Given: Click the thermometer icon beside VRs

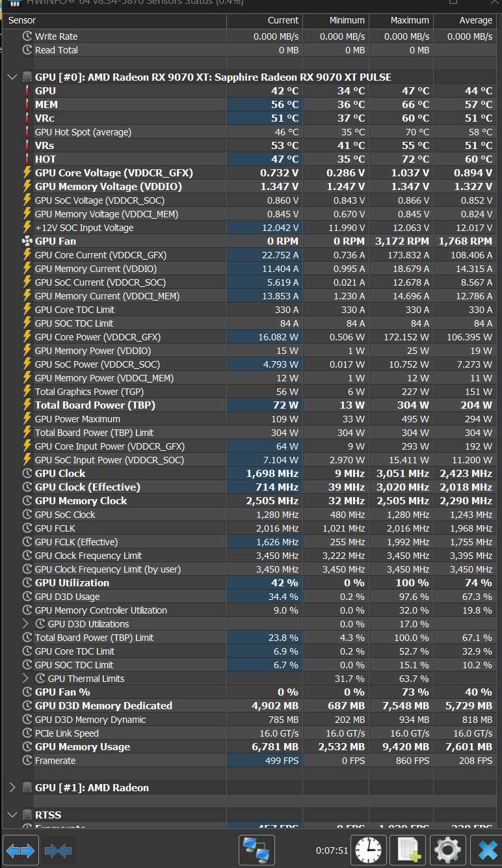Looking at the screenshot, I should tap(27, 146).
